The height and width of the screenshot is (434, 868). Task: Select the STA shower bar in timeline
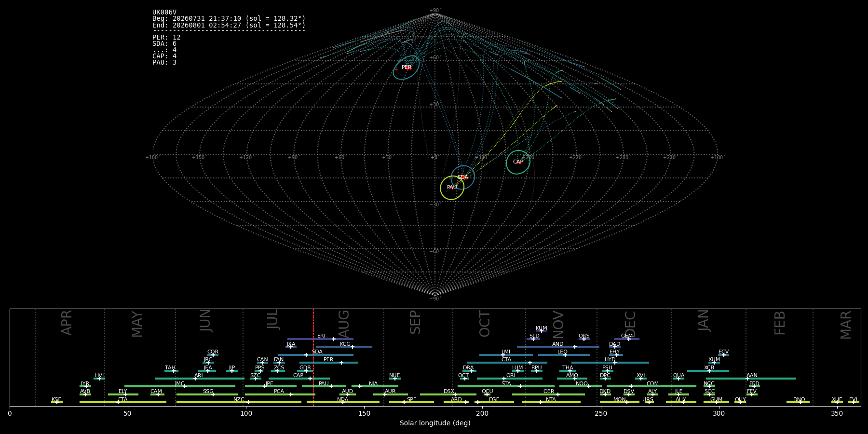[x=506, y=386]
